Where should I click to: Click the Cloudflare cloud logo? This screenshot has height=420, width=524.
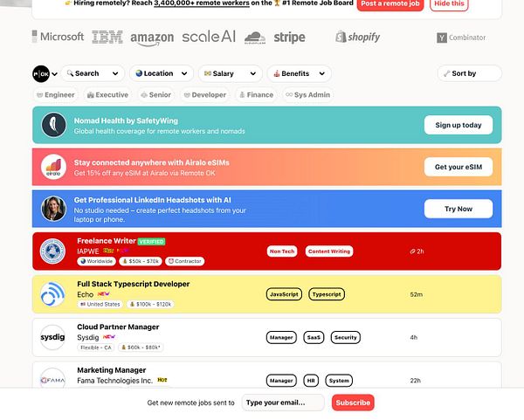click(255, 38)
